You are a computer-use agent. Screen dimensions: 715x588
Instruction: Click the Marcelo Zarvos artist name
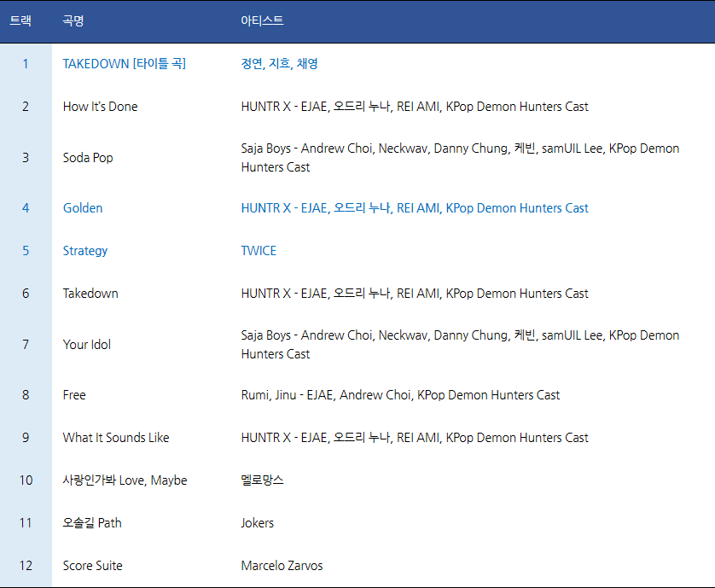282,566
